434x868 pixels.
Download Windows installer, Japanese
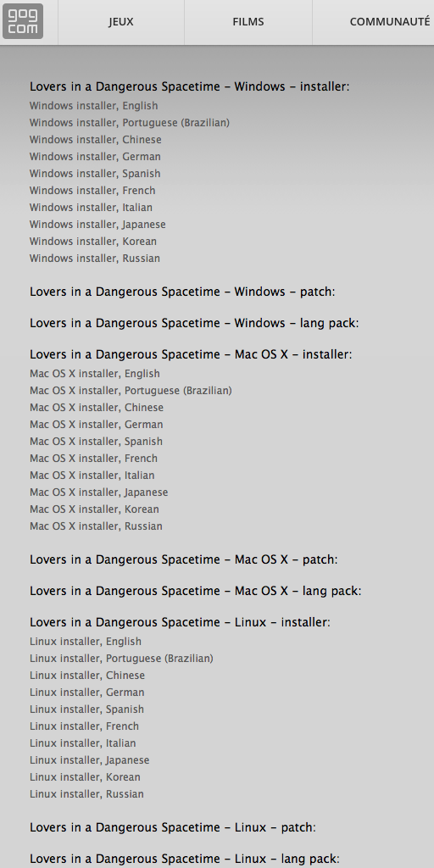[x=97, y=224]
